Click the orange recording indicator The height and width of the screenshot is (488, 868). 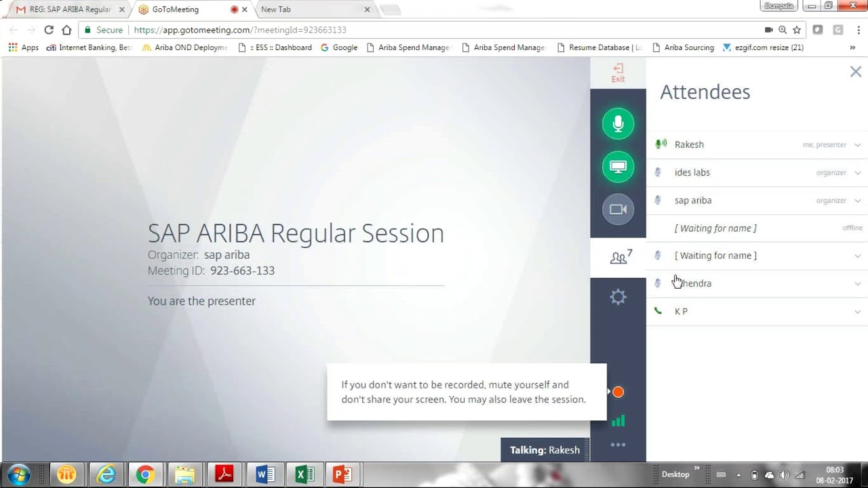618,392
